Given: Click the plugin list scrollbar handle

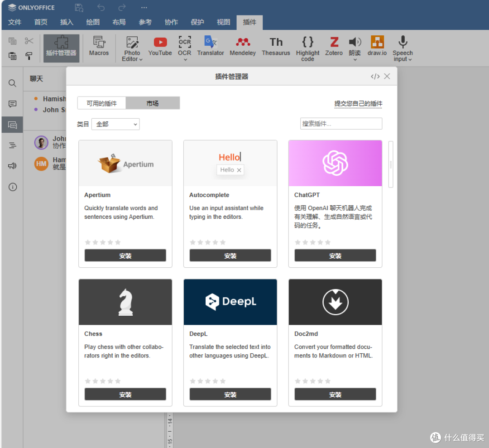Looking at the screenshot, I should coord(391,164).
